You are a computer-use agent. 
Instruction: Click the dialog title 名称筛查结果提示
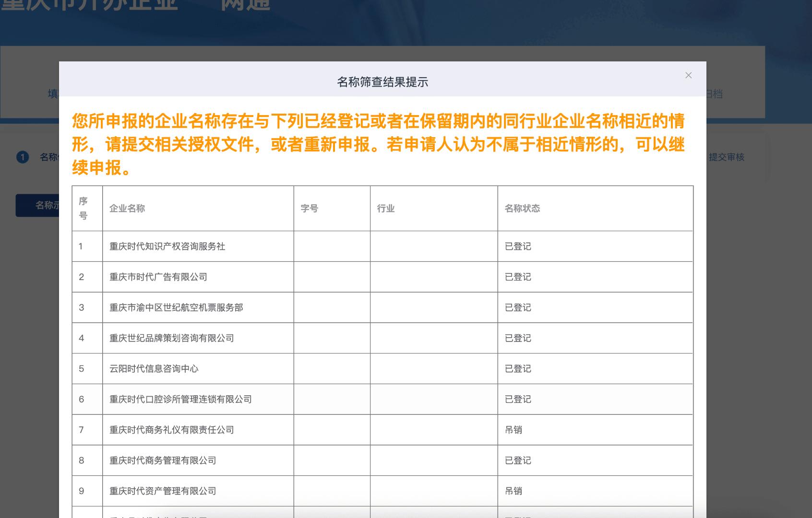click(x=382, y=82)
